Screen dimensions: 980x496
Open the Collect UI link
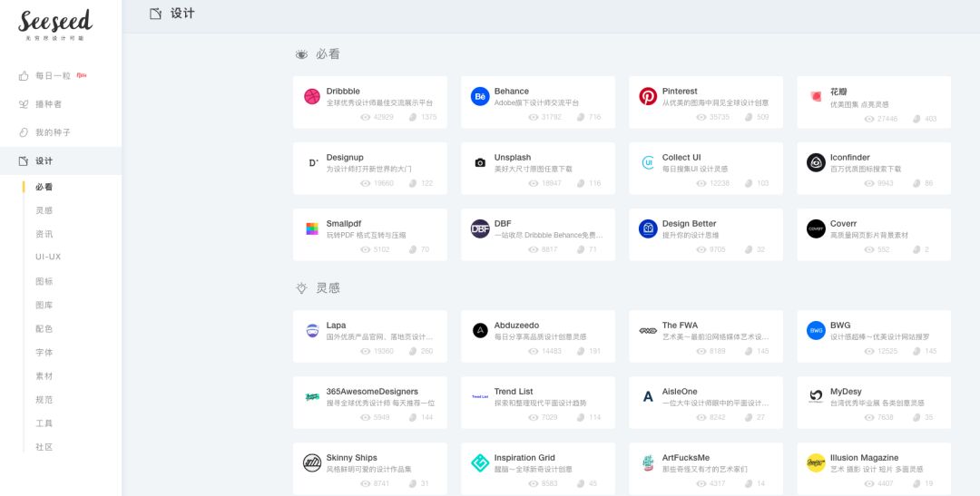[681, 158]
